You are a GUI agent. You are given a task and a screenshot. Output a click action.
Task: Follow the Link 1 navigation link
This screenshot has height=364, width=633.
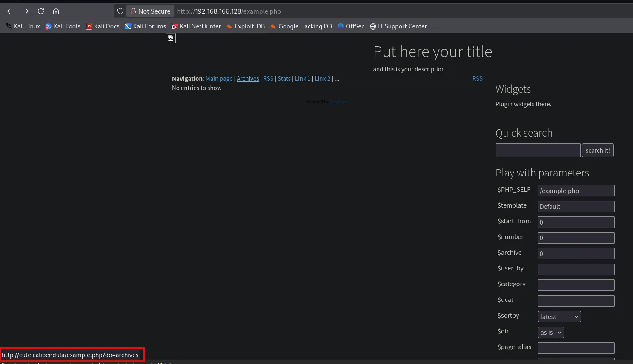click(x=303, y=79)
